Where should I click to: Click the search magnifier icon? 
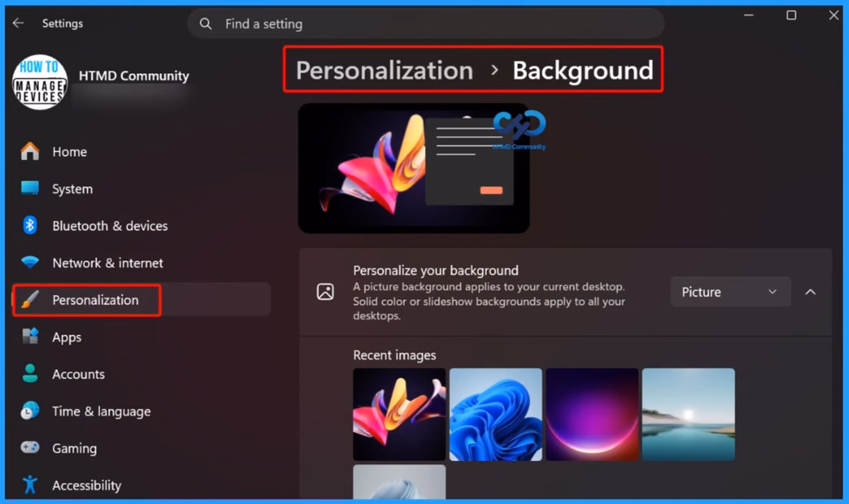[x=206, y=24]
